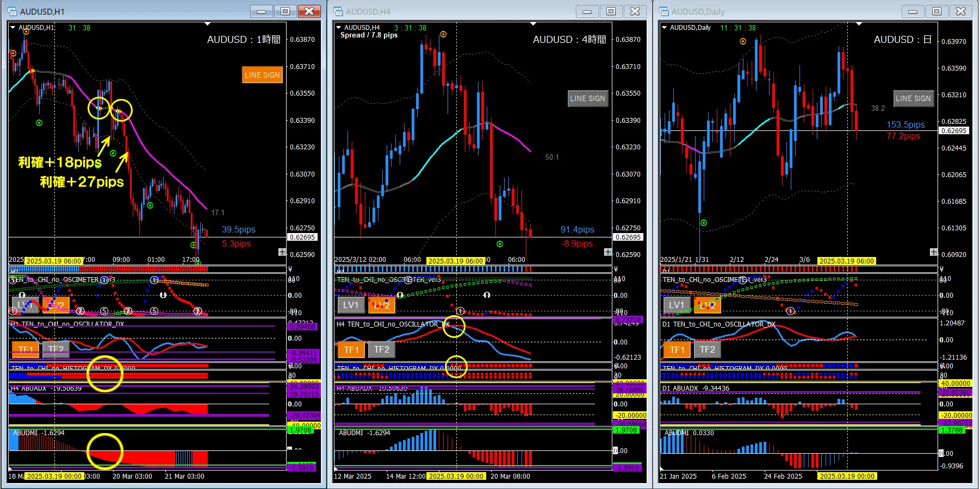This screenshot has height=489, width=980.
Task: Click the 0.62695 current price label on H1 scale
Action: pyautogui.click(x=302, y=237)
